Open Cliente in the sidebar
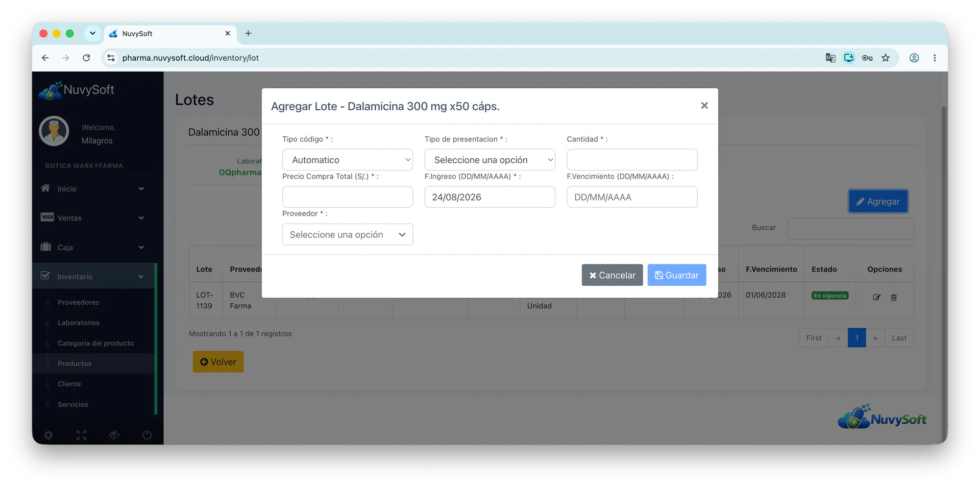This screenshot has width=980, height=487. coord(69,384)
